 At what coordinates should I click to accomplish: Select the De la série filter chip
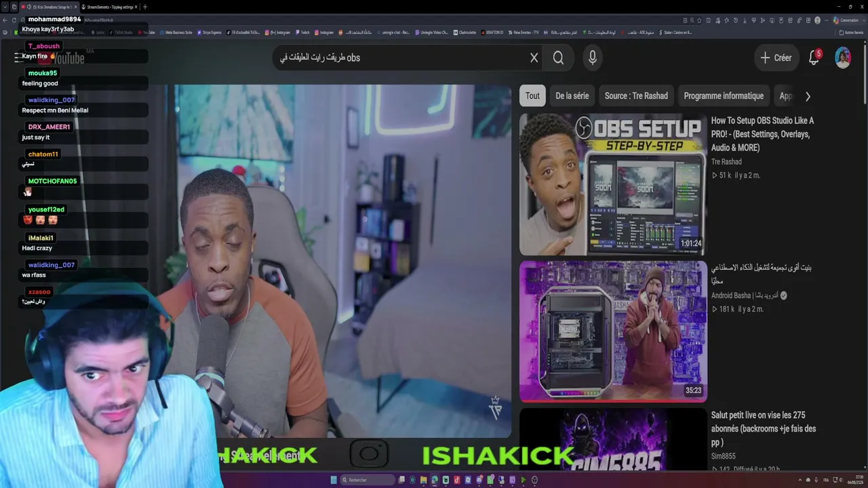click(x=572, y=96)
